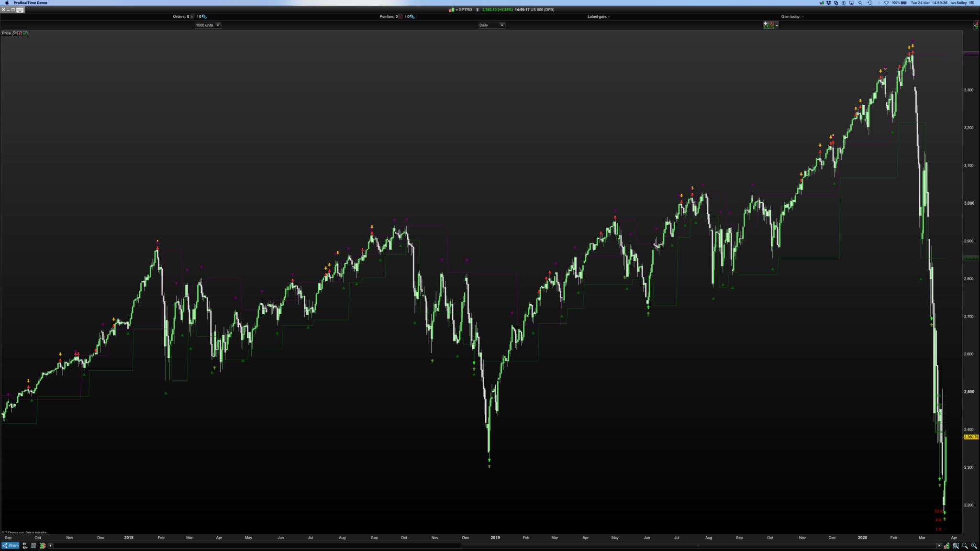This screenshot has width=980, height=551.
Task: Expand the side trading panel arrow
Action: pyautogui.click(x=976, y=25)
